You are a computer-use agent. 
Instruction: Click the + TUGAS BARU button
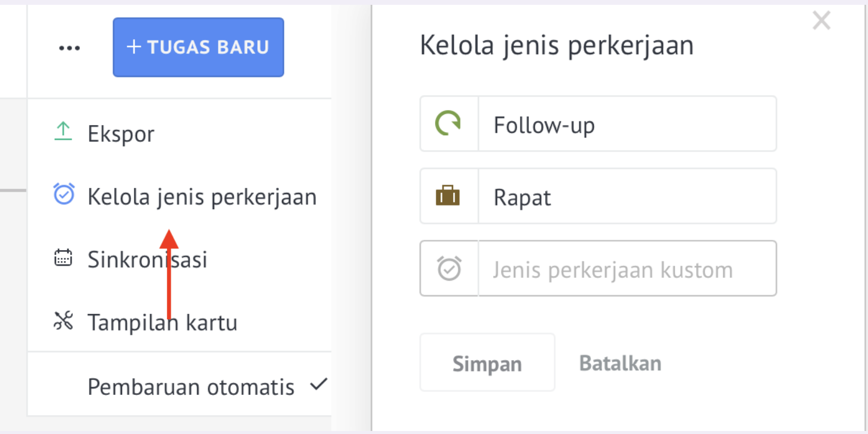(x=198, y=47)
